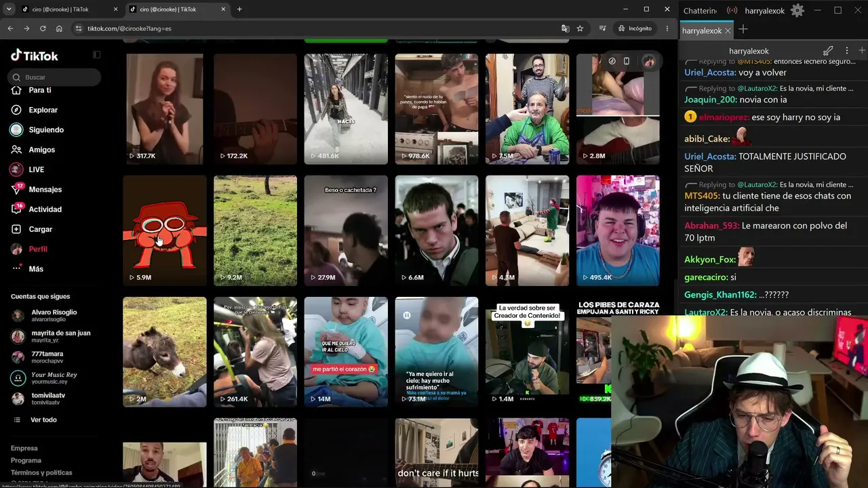Click the live status icon in Chatterino
The height and width of the screenshot is (488, 868).
pyautogui.click(x=732, y=10)
